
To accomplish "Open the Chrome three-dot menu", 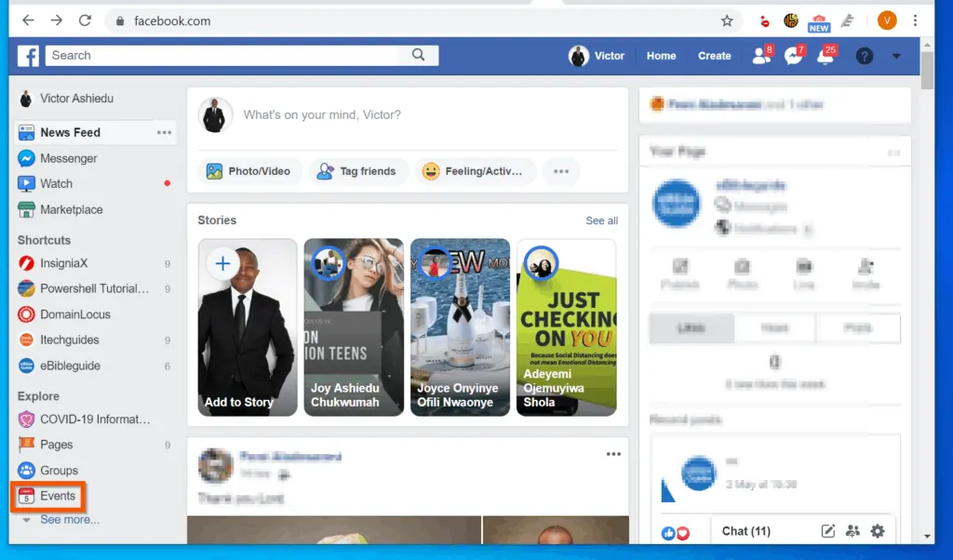I will coord(915,20).
